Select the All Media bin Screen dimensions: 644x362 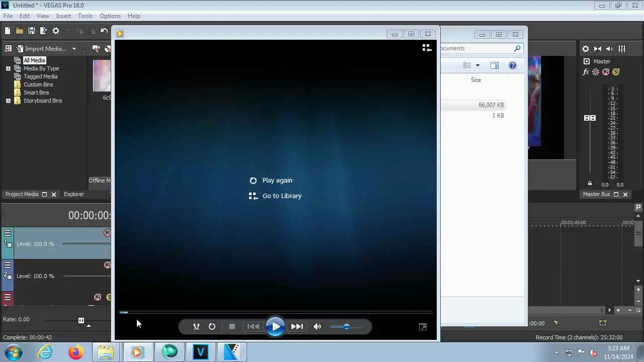34,60
